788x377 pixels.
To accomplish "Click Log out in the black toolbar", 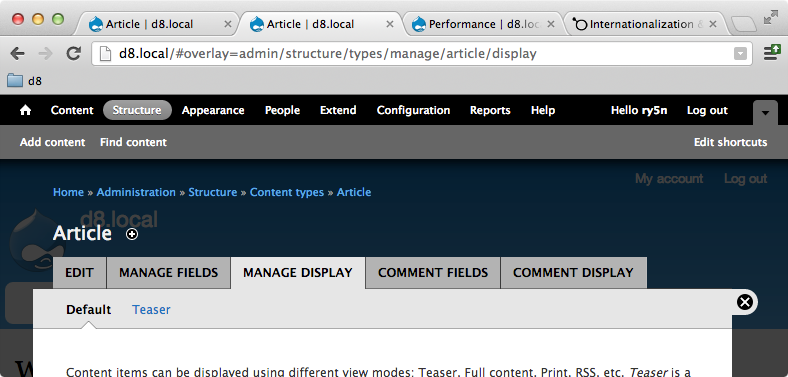I will coord(707,111).
